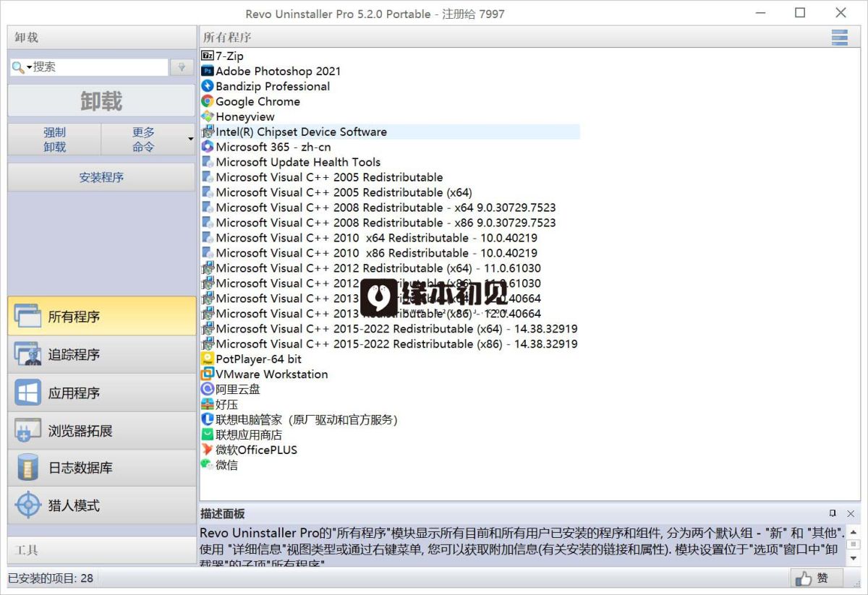Click the description panel scroll-down arrow
868x595 pixels.
(853, 558)
